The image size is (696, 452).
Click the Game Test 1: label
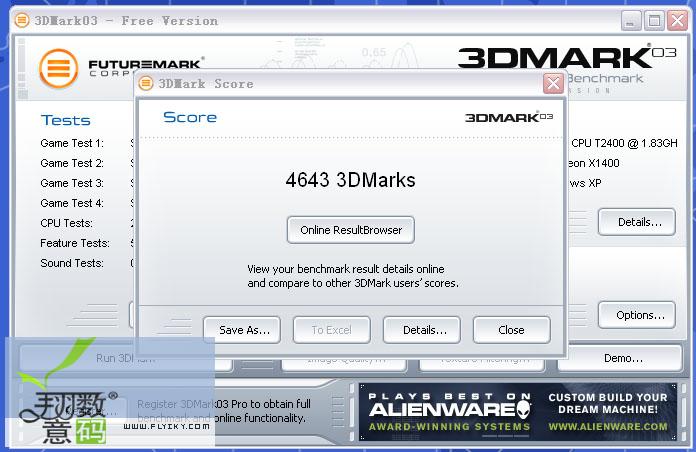[x=72, y=143]
